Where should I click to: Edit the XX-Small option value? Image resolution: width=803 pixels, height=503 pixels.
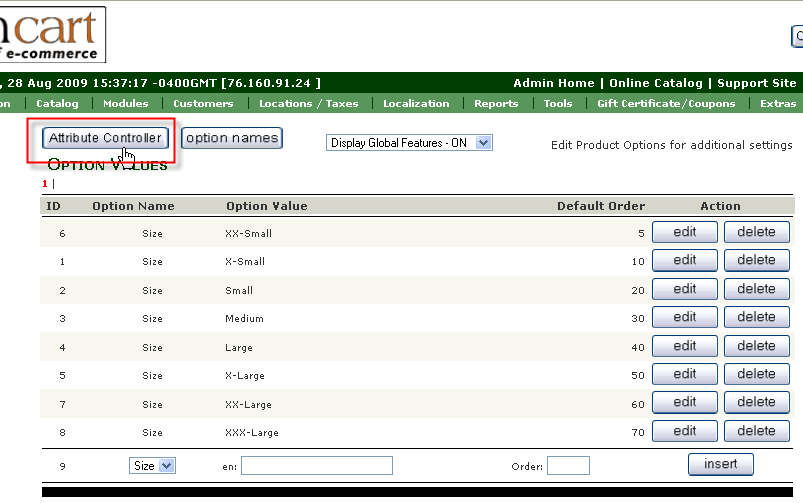click(684, 232)
